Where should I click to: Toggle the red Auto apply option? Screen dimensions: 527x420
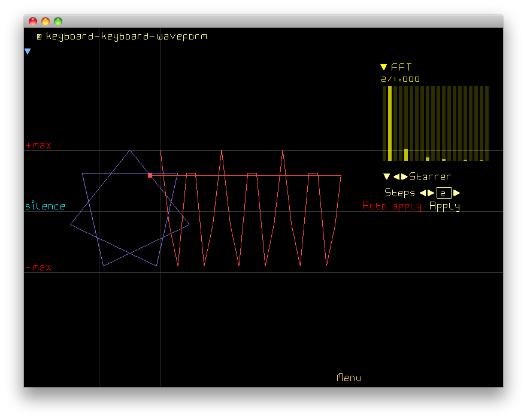coord(392,206)
